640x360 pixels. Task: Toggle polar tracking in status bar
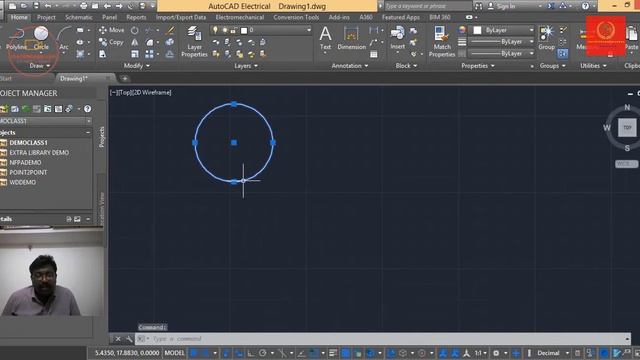click(263, 353)
